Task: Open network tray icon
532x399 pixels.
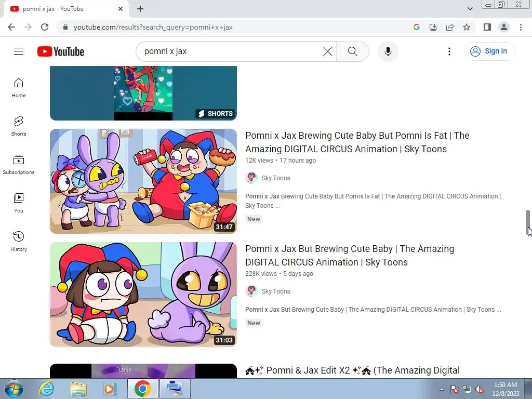Action: point(467,389)
